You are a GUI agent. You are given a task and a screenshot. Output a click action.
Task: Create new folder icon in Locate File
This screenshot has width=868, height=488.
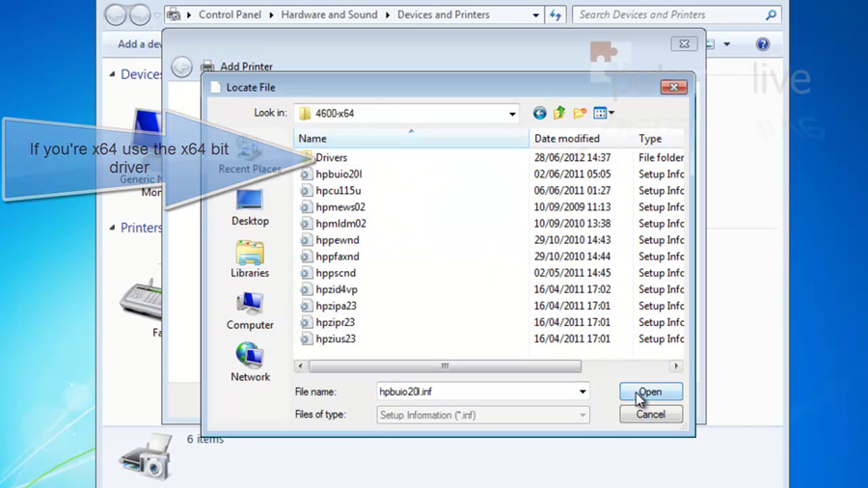tap(580, 113)
